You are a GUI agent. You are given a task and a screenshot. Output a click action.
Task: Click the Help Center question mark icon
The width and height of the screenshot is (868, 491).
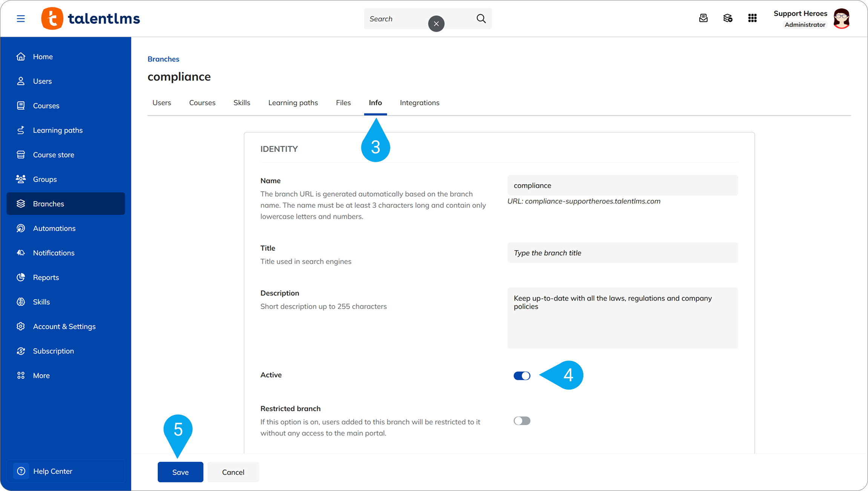coord(21,471)
